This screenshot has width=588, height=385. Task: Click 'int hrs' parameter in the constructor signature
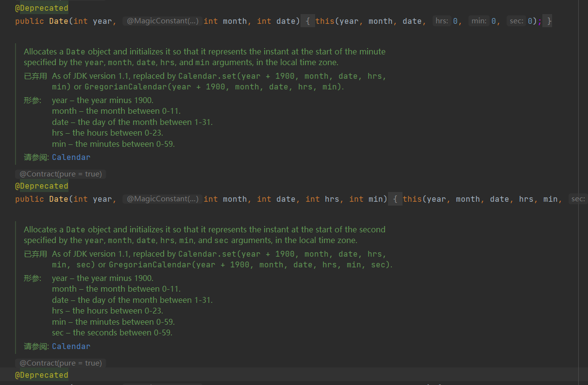322,199
